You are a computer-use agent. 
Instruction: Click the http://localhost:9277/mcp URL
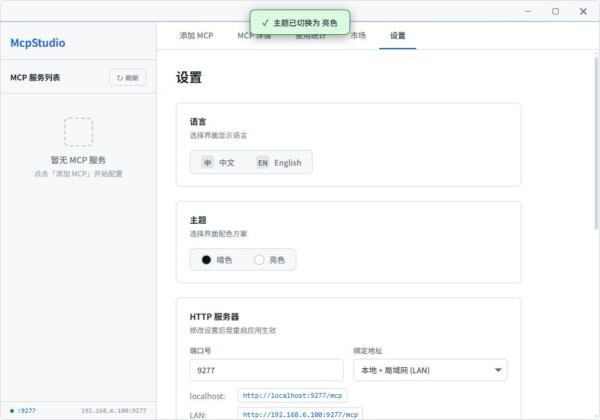point(292,396)
